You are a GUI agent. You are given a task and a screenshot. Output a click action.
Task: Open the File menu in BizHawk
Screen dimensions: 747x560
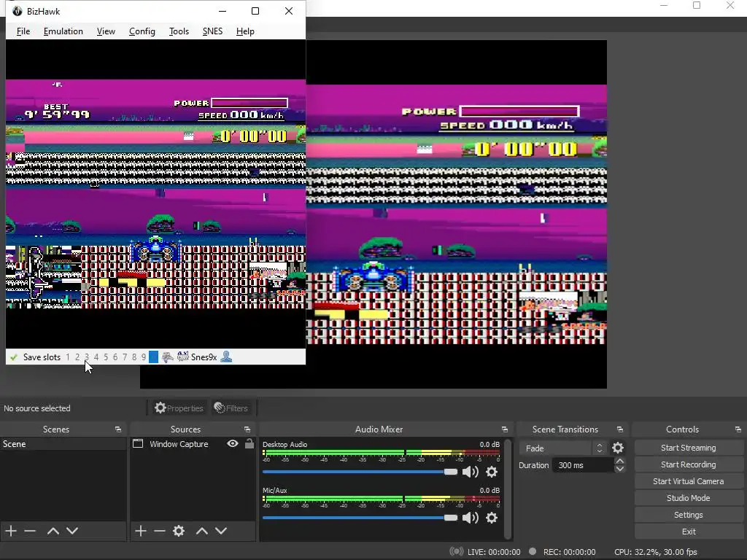pos(23,31)
